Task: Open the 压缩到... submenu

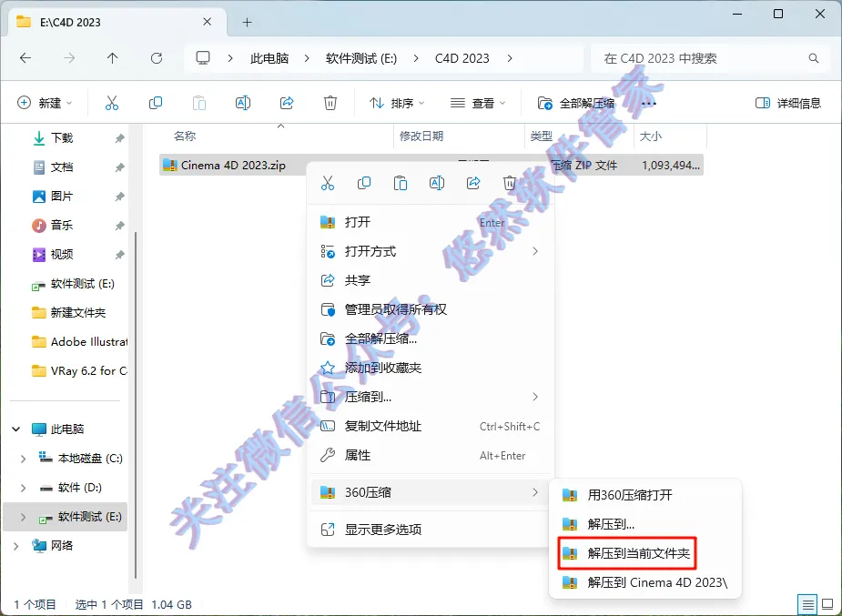Action: (x=431, y=397)
